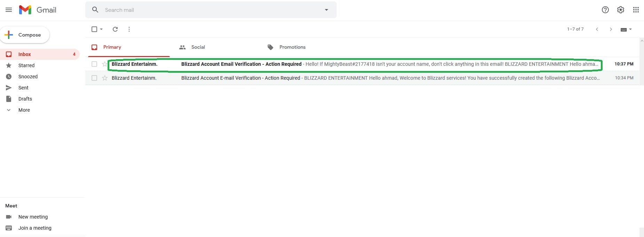Star the 10:37 PM Blizzard email
The width and height of the screenshot is (644, 237).
[x=104, y=64]
